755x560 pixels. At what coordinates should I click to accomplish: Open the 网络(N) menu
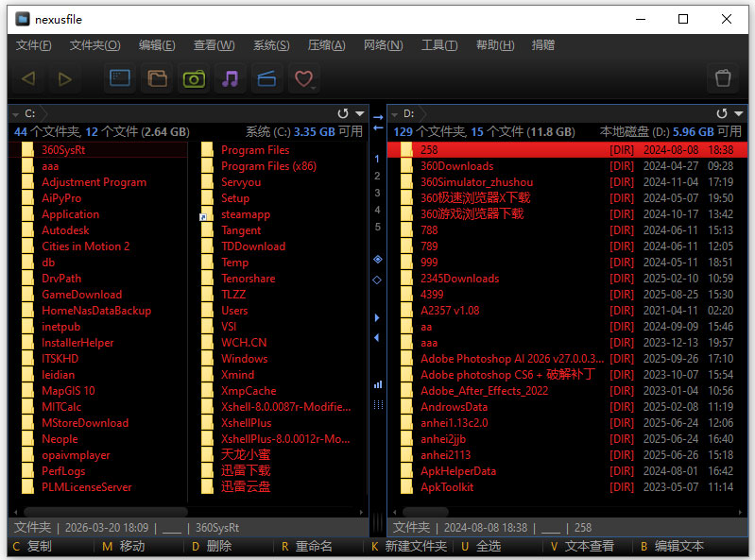point(384,45)
